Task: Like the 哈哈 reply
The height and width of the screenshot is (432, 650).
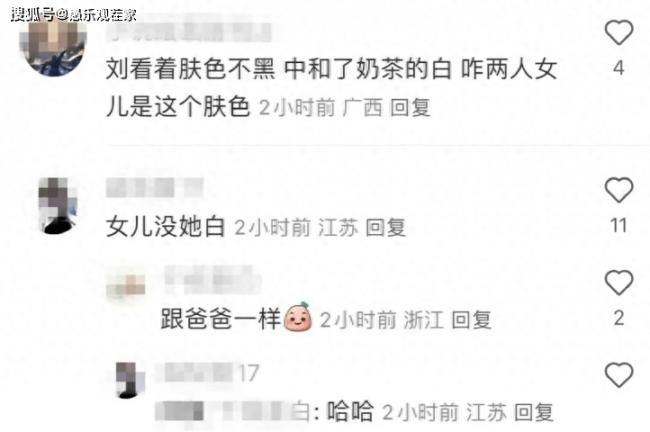Action: pyautogui.click(x=619, y=375)
